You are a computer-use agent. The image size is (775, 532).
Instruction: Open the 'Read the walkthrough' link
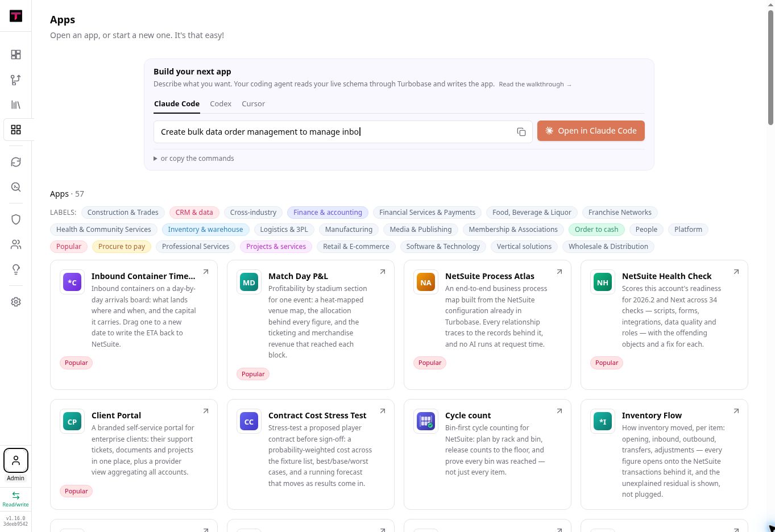(535, 84)
